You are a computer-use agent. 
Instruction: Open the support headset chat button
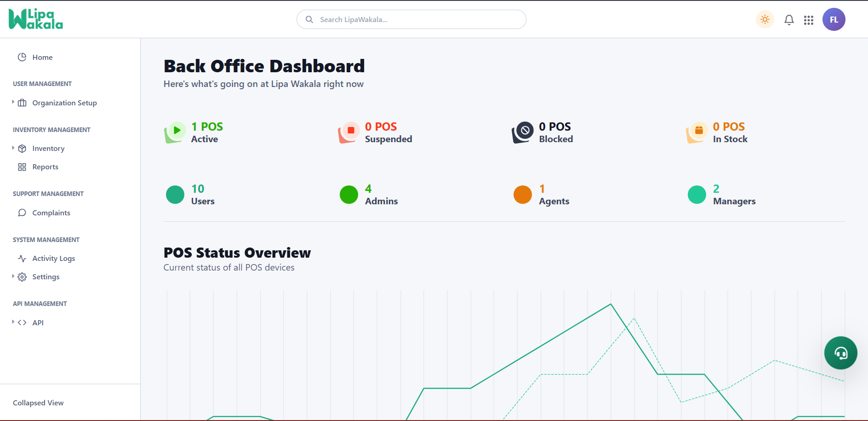(x=841, y=353)
